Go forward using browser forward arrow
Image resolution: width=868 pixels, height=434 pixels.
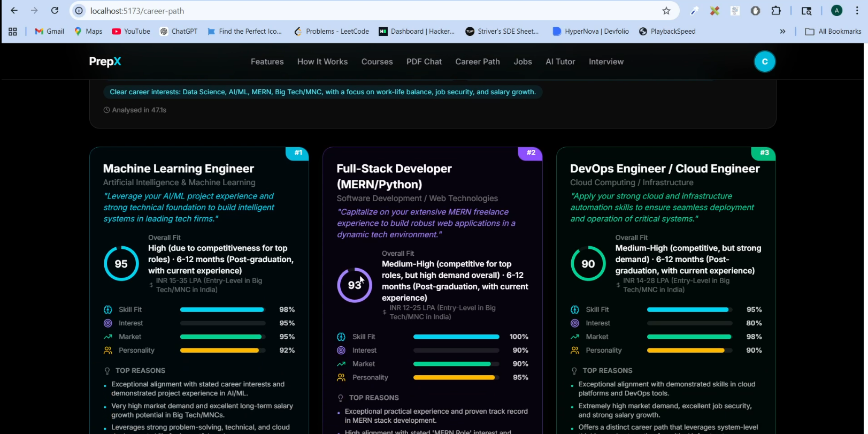(x=34, y=11)
